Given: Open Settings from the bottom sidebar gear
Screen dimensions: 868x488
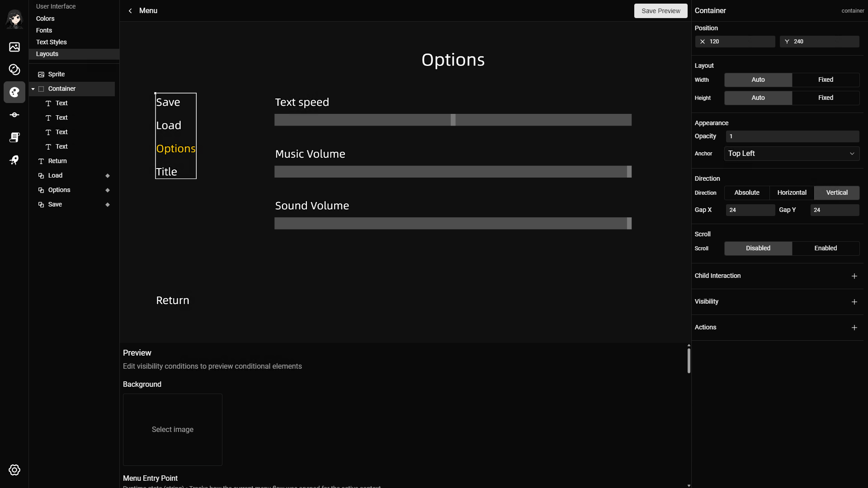Looking at the screenshot, I should pyautogui.click(x=14, y=470).
